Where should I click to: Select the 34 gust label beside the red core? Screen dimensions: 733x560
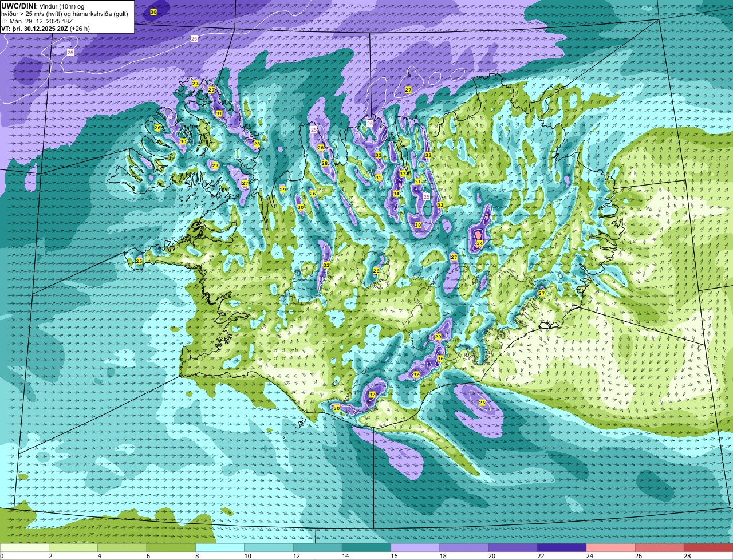pos(480,243)
